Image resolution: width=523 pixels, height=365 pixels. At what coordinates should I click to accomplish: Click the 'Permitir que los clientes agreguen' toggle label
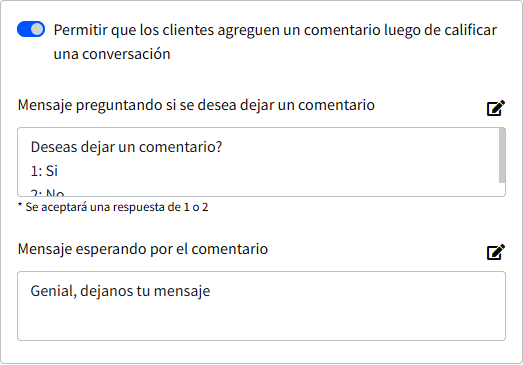[275, 42]
